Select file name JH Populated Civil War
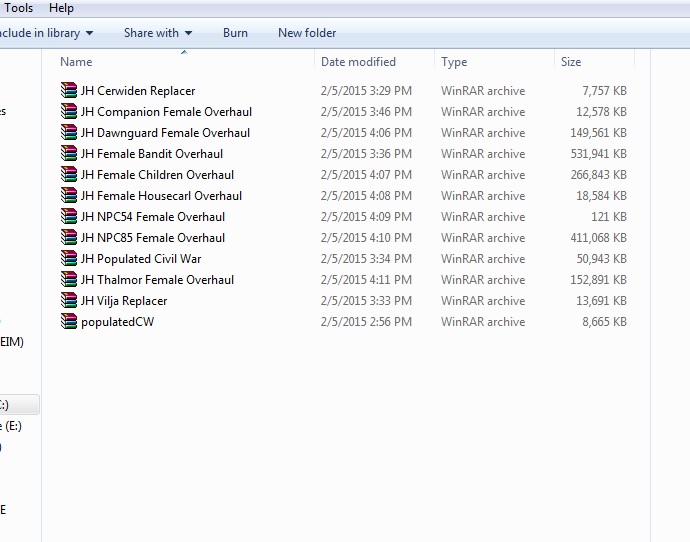 141,259
